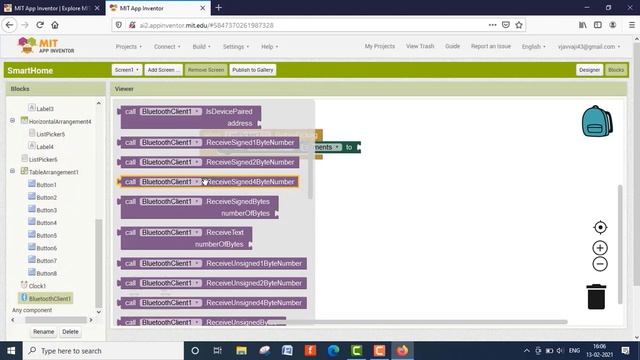640x360 pixels.
Task: Click the center workspace target icon
Action: click(600, 227)
